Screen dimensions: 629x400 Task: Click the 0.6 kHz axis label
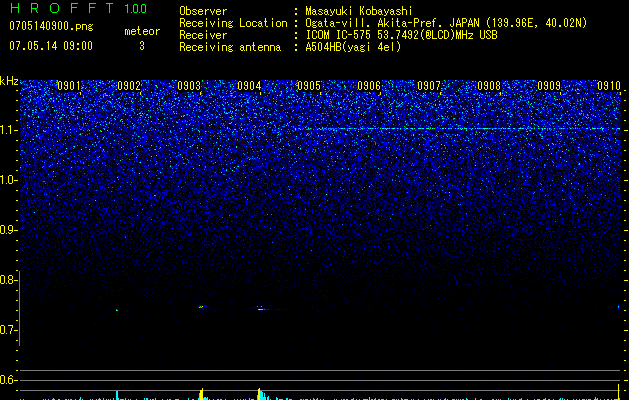pos(8,380)
